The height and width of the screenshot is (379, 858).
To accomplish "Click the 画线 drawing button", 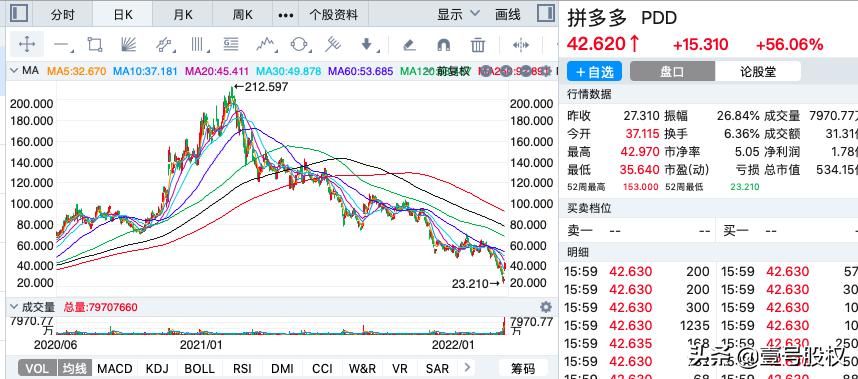I will (x=507, y=15).
